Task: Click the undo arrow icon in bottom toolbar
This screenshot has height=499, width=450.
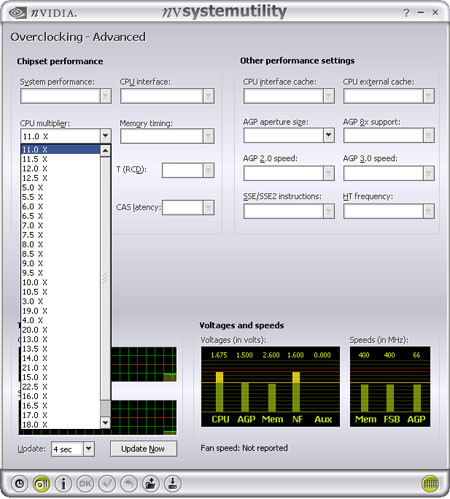Action: [129, 483]
